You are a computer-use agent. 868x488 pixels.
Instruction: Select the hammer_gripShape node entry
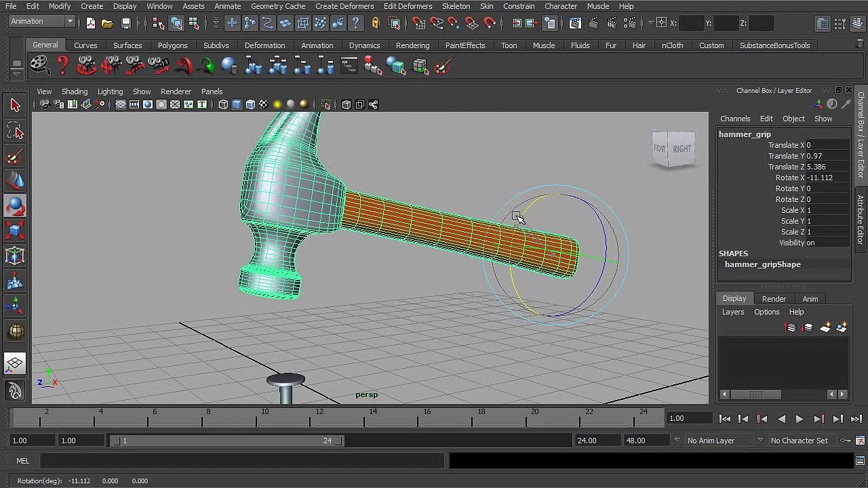point(763,264)
